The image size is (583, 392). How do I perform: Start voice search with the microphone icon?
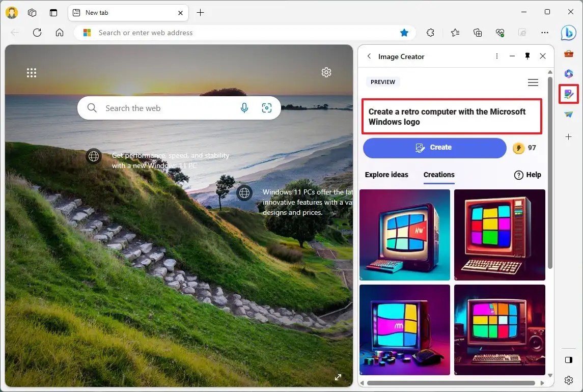coord(244,108)
